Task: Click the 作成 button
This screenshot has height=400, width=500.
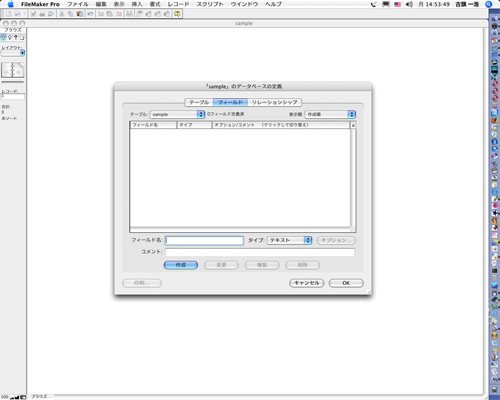Action: (181, 265)
